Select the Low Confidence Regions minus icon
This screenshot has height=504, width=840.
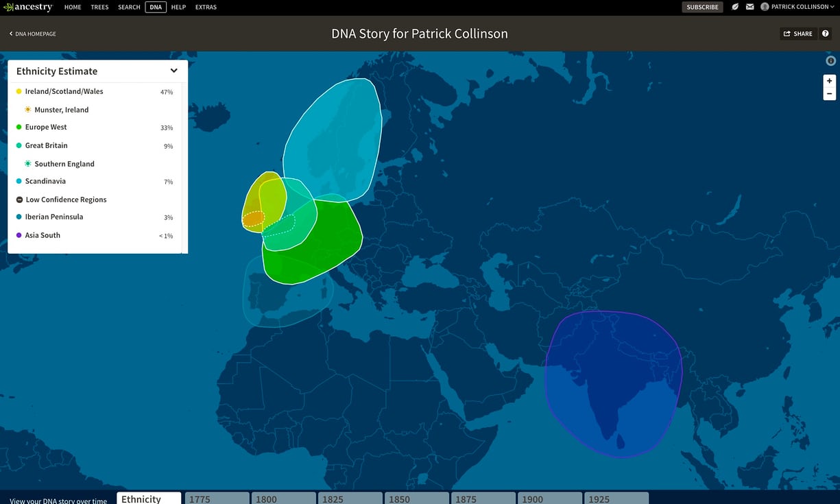[18, 199]
